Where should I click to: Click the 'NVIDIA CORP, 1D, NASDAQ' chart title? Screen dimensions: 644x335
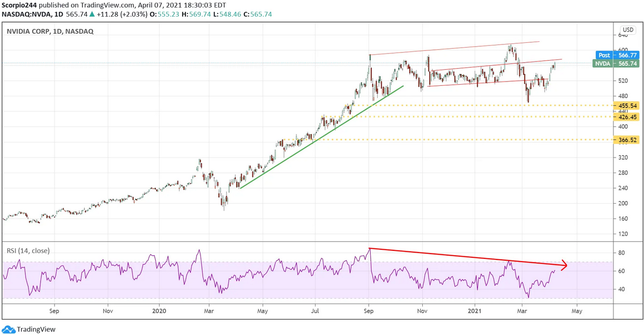click(x=50, y=32)
